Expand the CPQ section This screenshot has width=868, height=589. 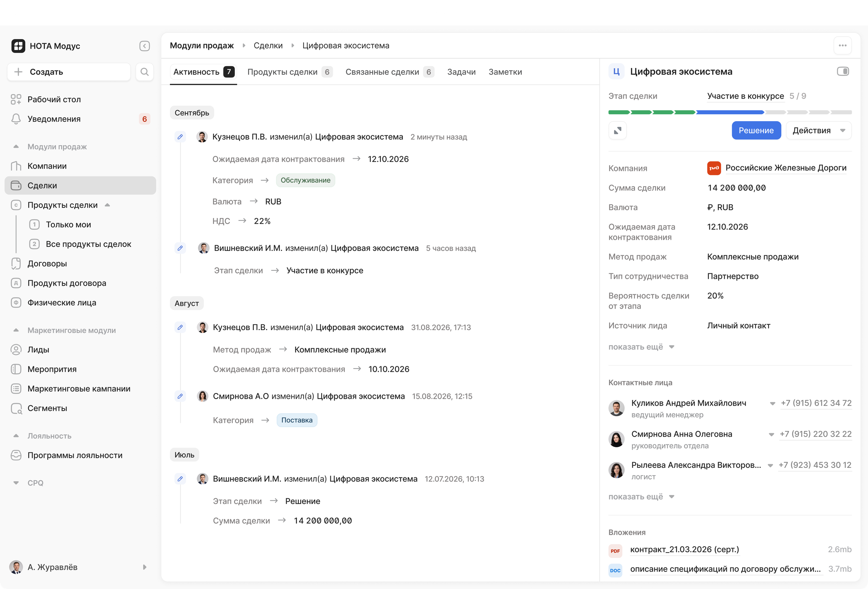pos(16,483)
